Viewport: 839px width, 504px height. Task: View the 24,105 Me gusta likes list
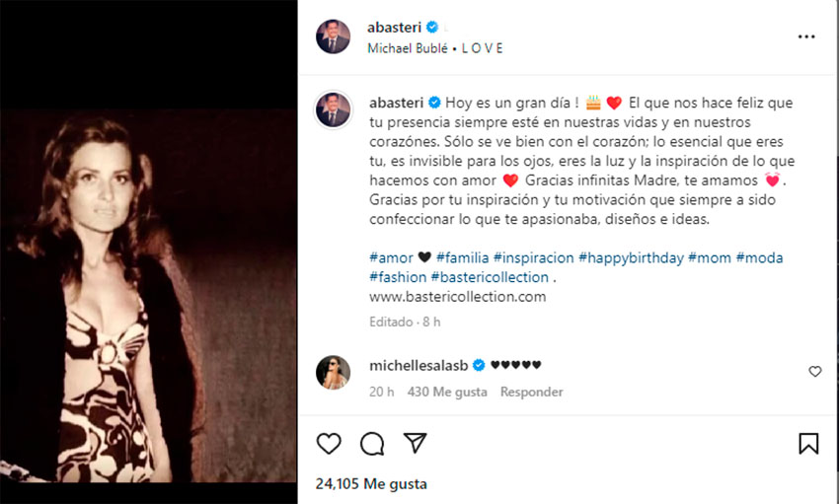coord(371,484)
